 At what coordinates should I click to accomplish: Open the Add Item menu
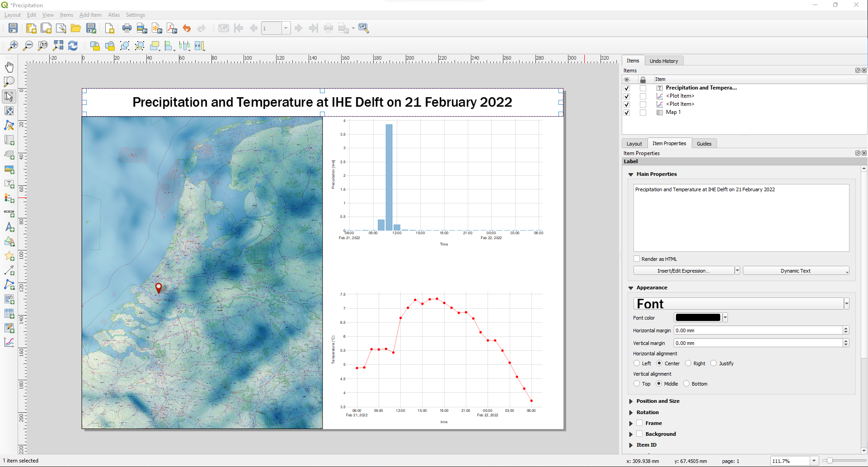click(90, 15)
